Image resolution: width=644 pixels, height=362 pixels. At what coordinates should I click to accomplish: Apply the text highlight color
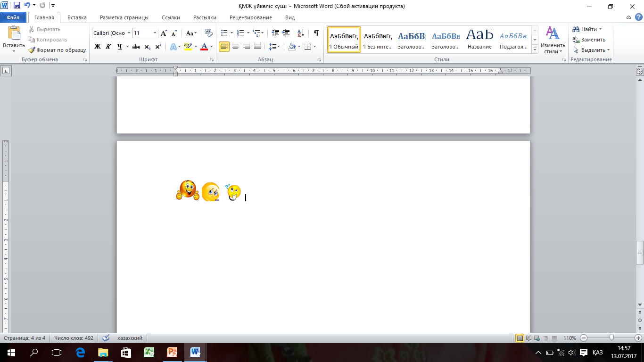pos(188,47)
